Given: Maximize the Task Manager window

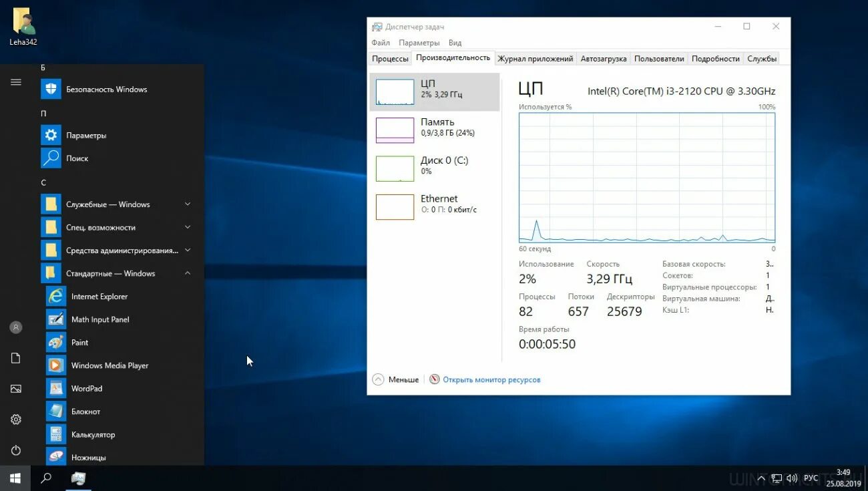Looking at the screenshot, I should [x=746, y=27].
